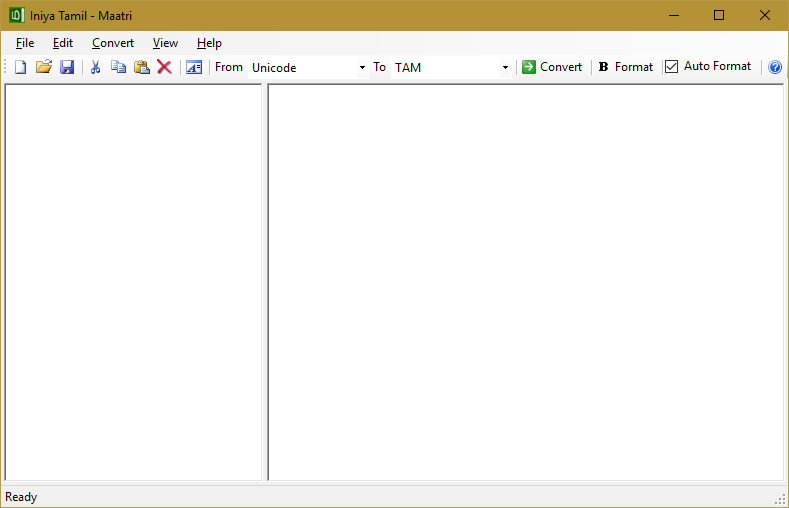Cut text with the scissors icon

pyautogui.click(x=95, y=67)
